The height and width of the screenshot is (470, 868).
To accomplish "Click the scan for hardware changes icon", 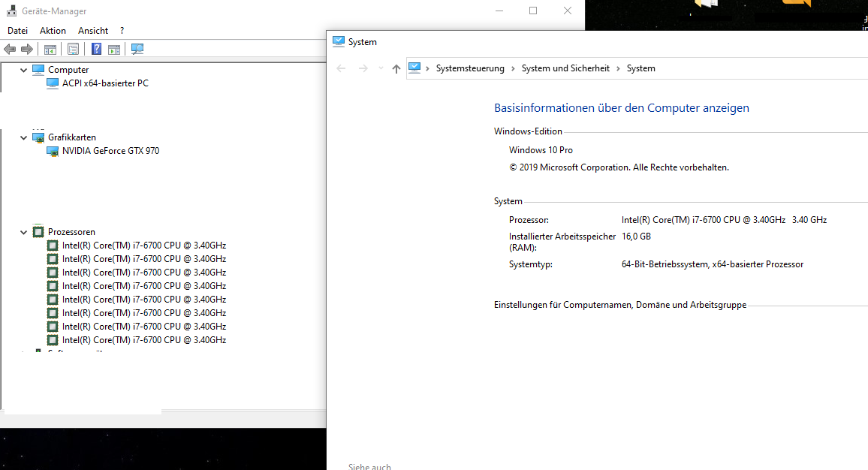I will [137, 50].
